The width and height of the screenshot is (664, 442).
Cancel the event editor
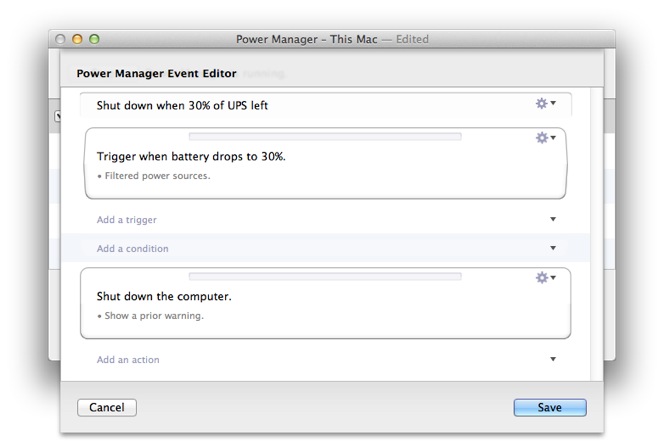coord(107,407)
